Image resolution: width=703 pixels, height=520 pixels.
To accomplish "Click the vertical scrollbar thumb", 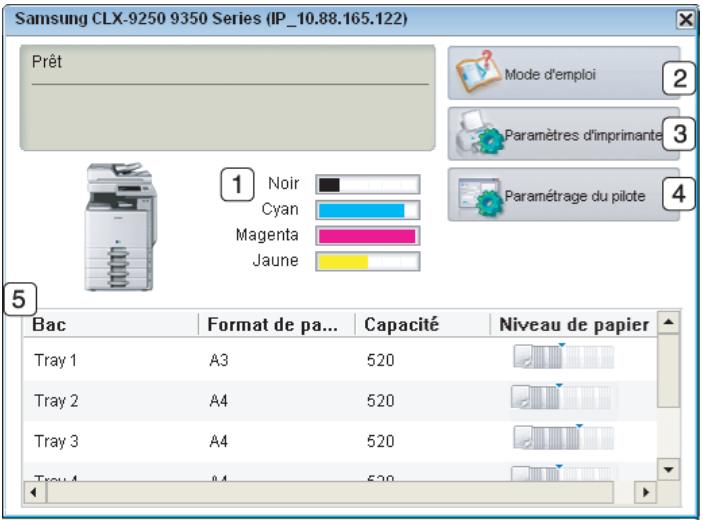I will point(668,371).
